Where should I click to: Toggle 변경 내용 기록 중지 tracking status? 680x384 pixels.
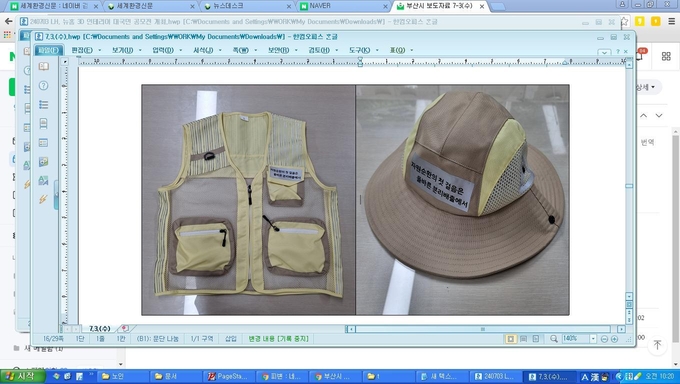pyautogui.click(x=278, y=338)
